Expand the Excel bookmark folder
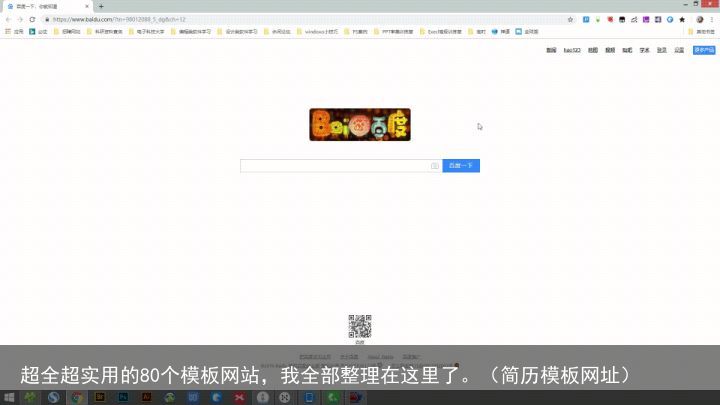The height and width of the screenshot is (405, 720). pyautogui.click(x=440, y=32)
